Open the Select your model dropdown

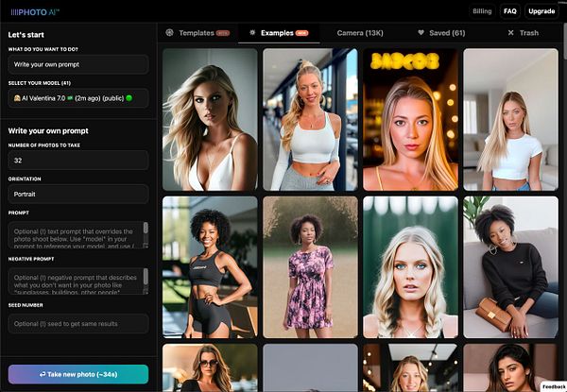point(78,98)
